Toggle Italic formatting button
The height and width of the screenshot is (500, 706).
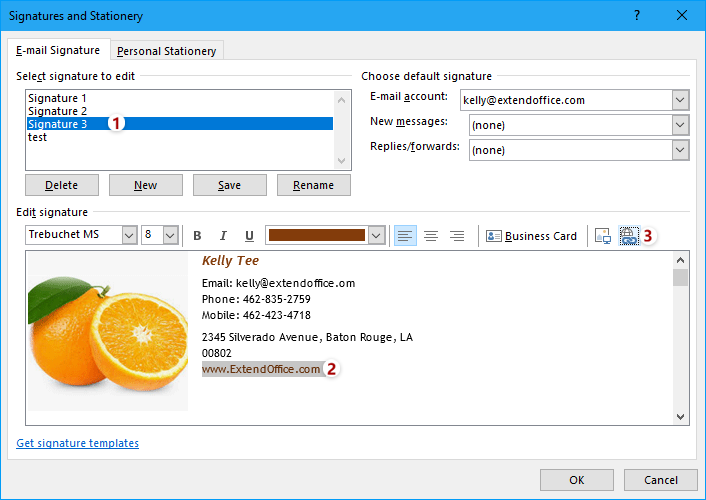coord(223,236)
